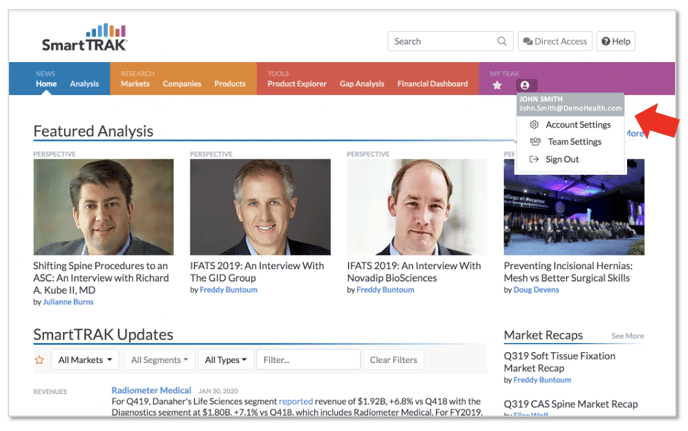Screen dimensions: 688x431
Task: Click the Help question mark icon
Action: [606, 41]
